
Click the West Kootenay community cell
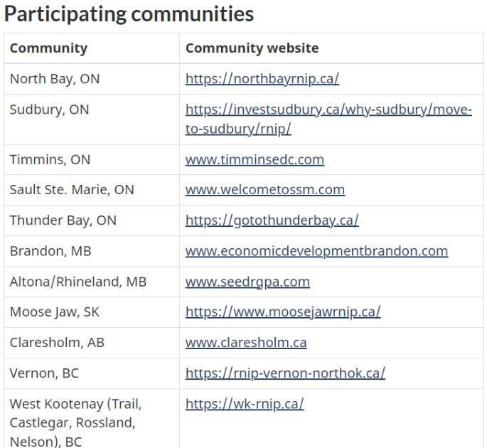point(75,422)
